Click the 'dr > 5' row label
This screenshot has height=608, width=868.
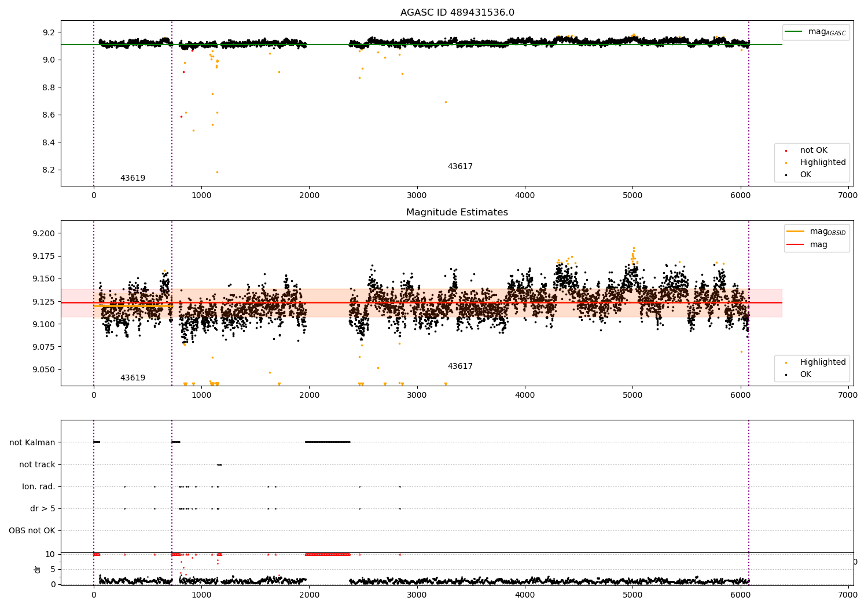(43, 508)
